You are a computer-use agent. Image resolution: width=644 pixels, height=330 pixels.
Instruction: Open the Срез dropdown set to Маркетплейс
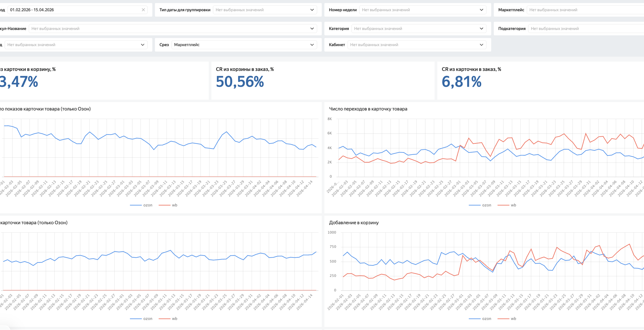pyautogui.click(x=244, y=45)
